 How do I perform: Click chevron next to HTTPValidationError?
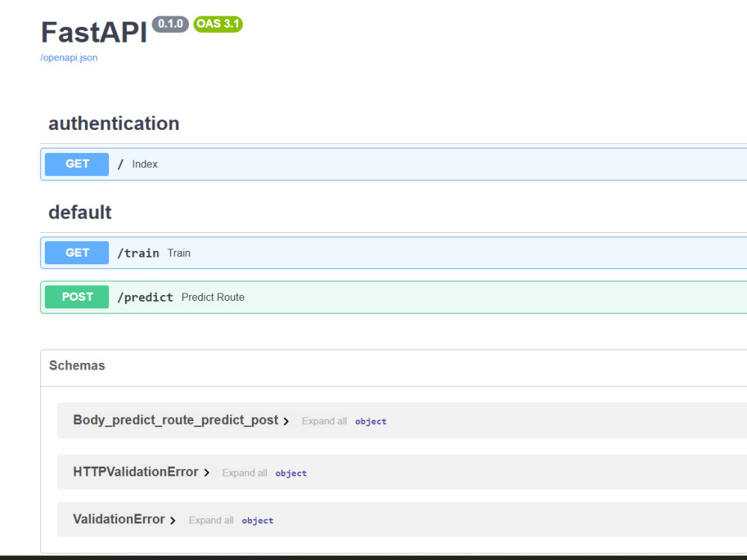point(206,473)
